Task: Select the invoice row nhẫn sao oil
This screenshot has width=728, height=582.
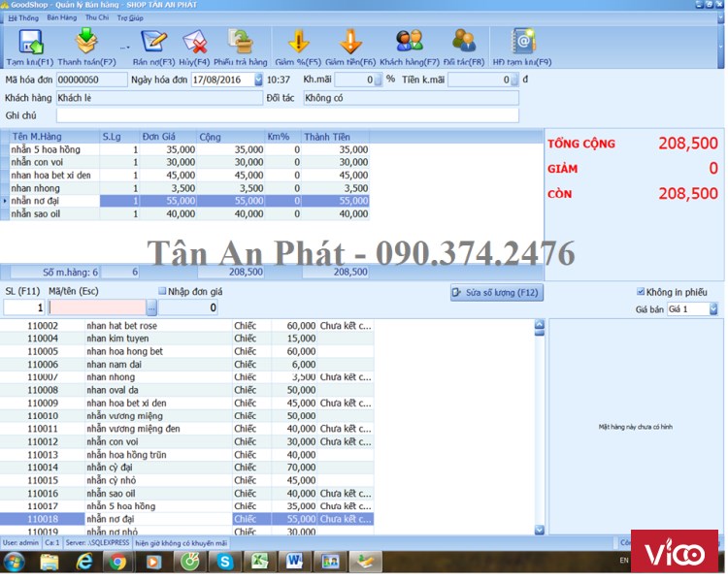Action: pos(189,214)
